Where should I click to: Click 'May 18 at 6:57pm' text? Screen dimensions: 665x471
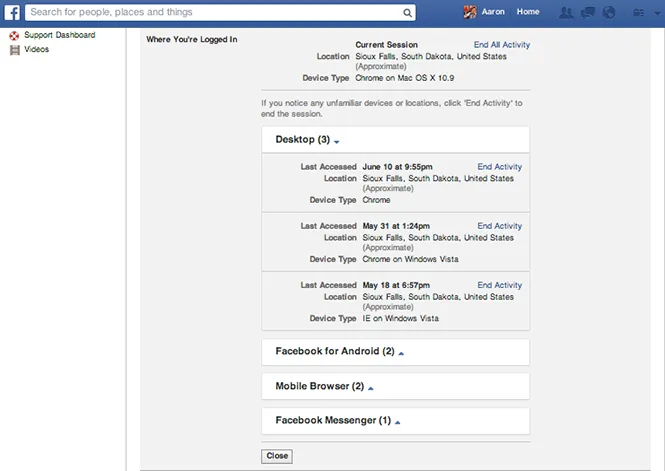pyautogui.click(x=396, y=285)
